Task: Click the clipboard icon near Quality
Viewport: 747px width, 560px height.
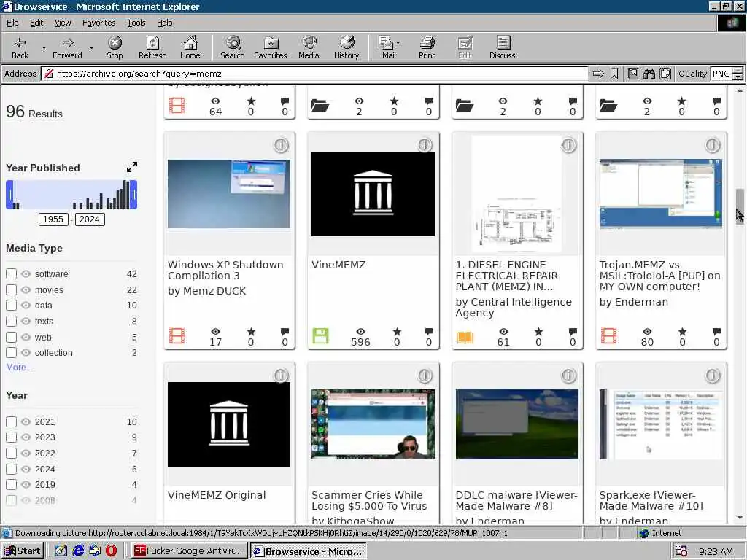Action: tap(665, 74)
